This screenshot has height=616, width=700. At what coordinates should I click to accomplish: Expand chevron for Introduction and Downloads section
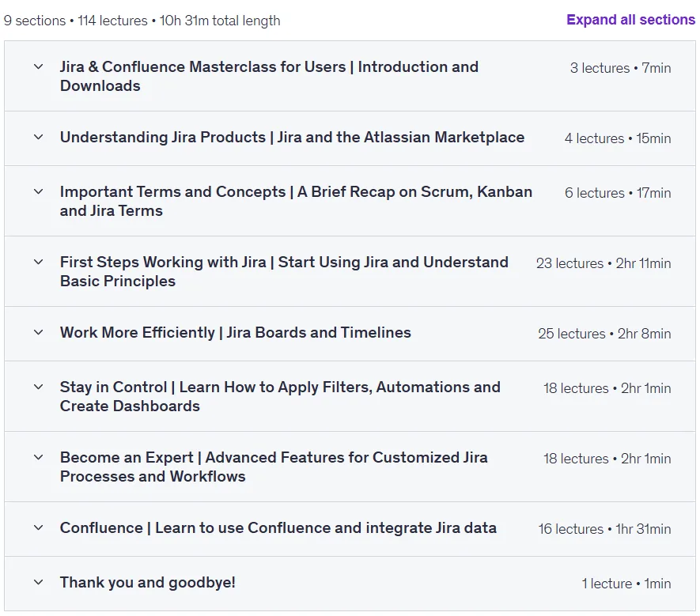[x=39, y=66]
